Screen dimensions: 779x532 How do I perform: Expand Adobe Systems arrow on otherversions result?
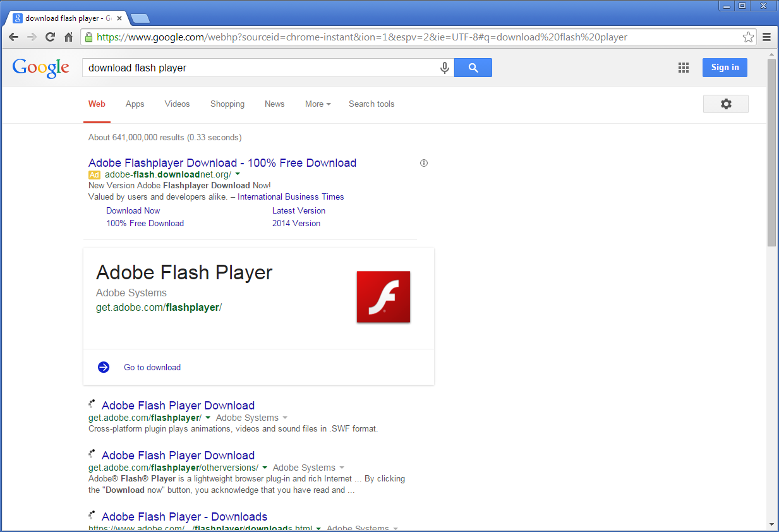(x=342, y=468)
